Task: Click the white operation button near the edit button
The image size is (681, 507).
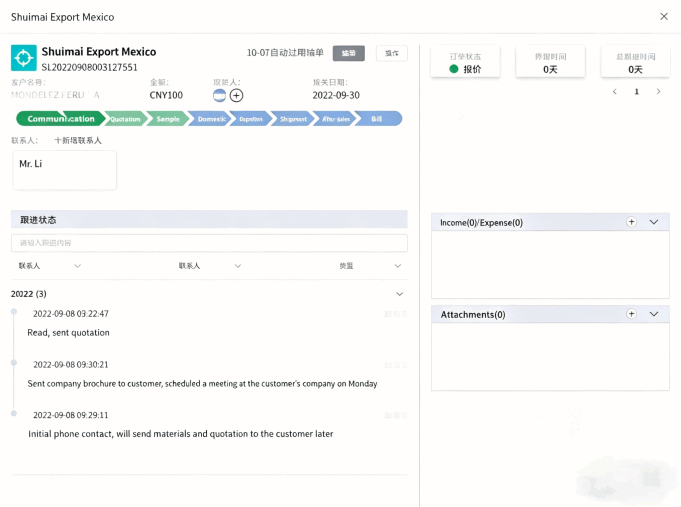Action: pos(392,53)
